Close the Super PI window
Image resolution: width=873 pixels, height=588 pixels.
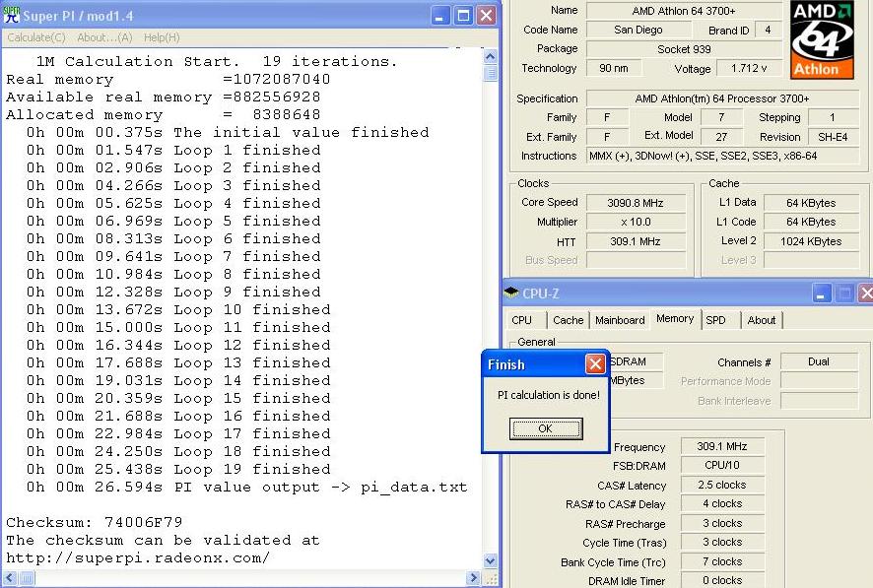click(486, 16)
